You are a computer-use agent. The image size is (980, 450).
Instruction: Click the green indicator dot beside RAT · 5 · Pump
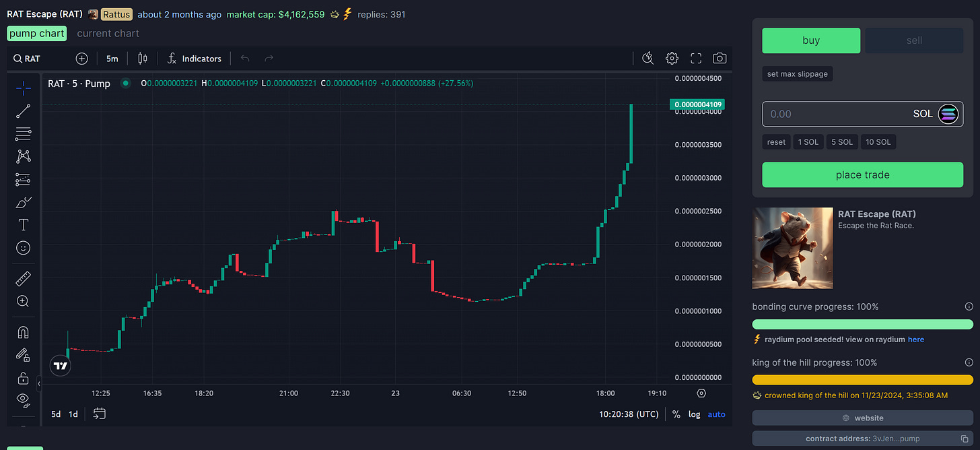[125, 84]
